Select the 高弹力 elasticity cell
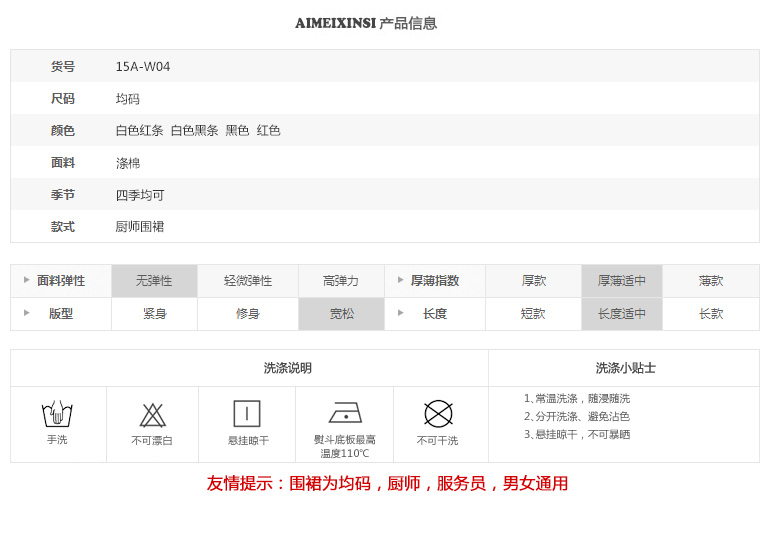 [341, 281]
